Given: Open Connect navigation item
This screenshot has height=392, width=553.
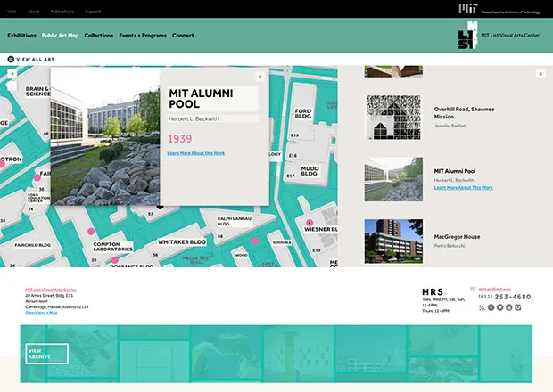Looking at the screenshot, I should coord(183,36).
